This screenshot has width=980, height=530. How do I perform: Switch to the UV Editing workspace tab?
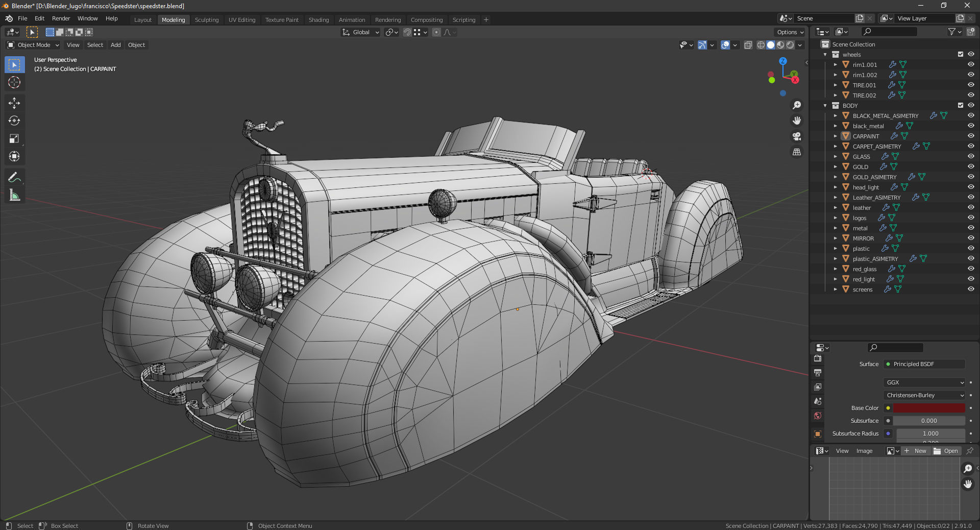(x=242, y=20)
